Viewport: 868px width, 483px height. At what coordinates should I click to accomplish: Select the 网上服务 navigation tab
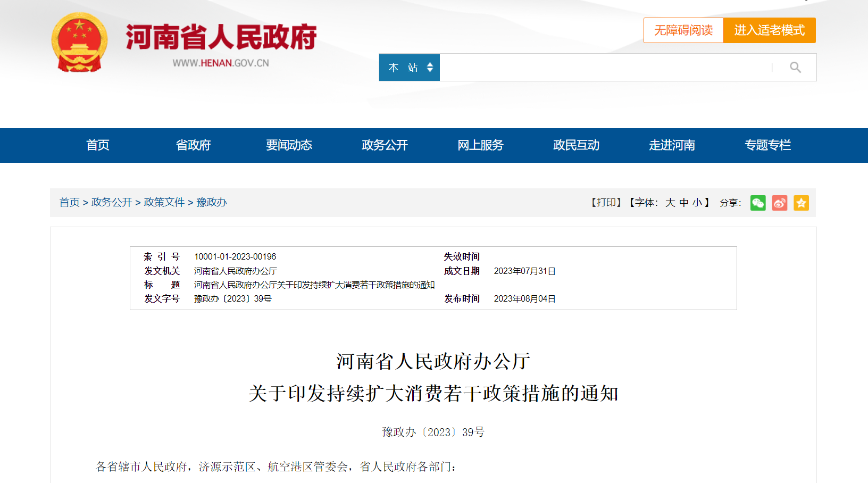point(480,145)
